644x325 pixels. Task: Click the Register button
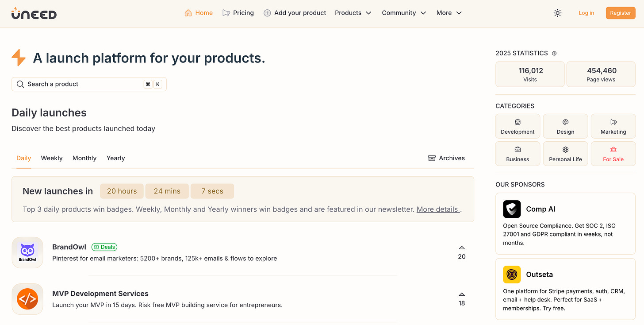(x=620, y=13)
